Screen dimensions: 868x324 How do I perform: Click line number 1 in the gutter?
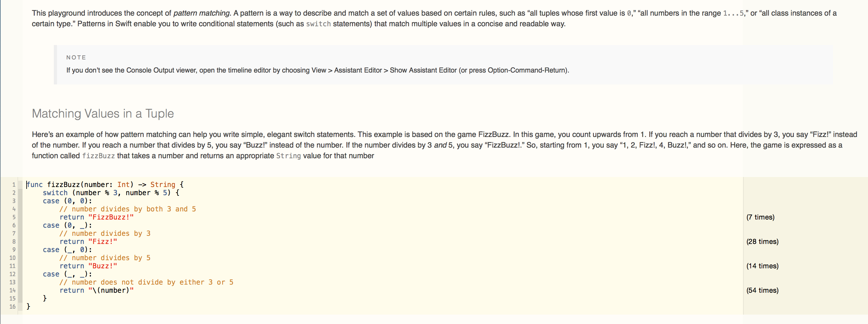14,185
